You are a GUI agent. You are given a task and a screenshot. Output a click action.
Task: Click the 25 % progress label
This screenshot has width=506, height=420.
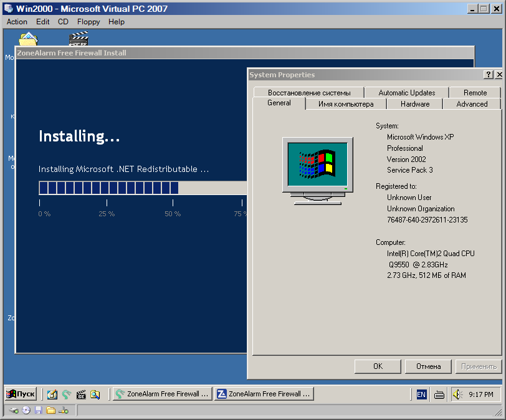pos(107,214)
